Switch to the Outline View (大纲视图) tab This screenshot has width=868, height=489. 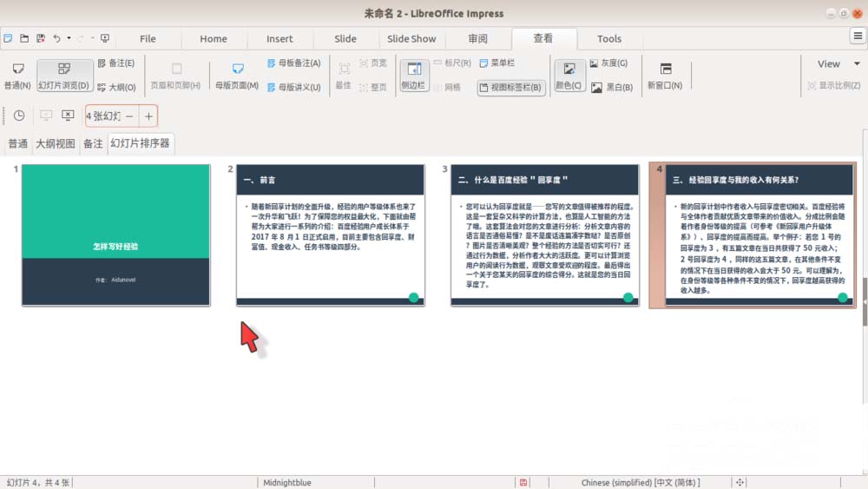pos(55,144)
